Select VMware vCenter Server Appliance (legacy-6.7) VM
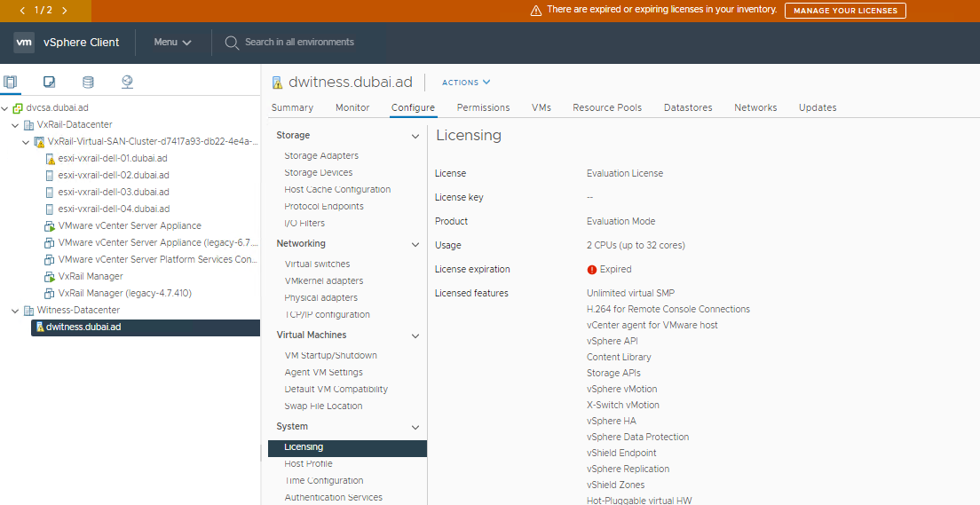 pos(157,242)
